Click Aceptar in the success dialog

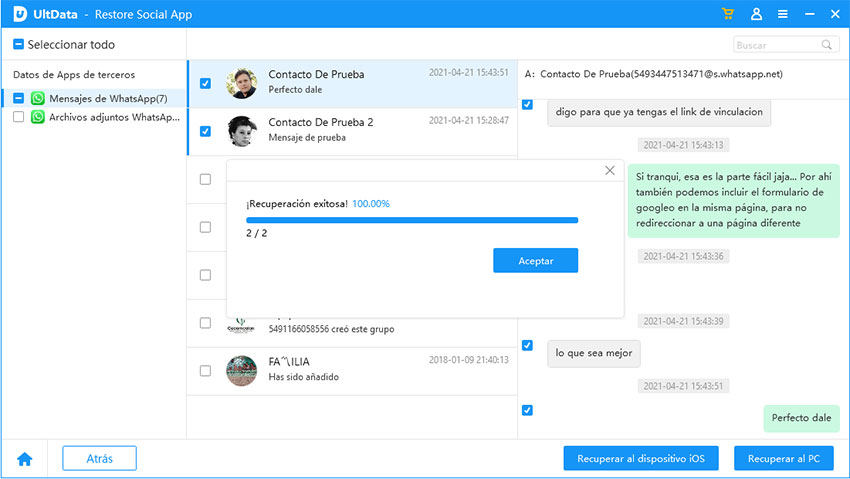[x=536, y=261]
